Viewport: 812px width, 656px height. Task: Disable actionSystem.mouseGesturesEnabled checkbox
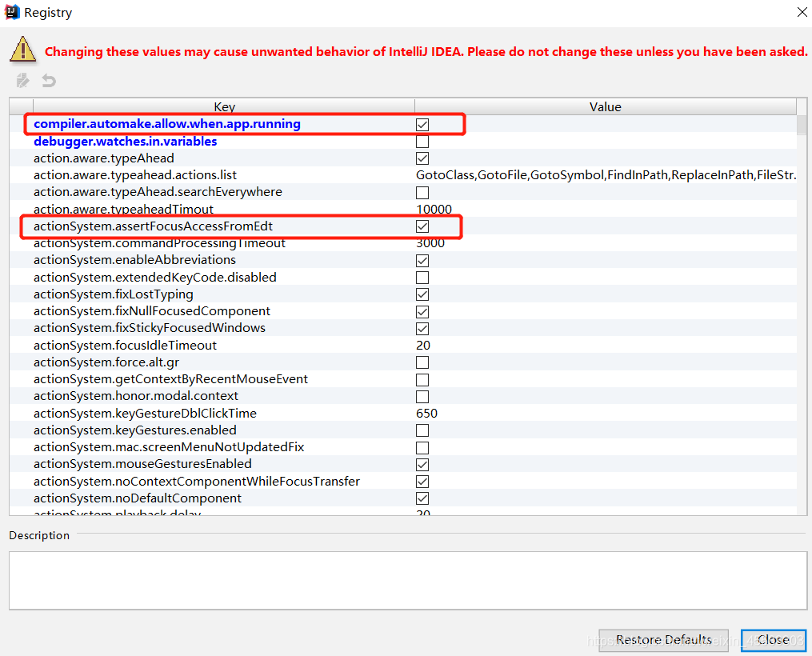click(422, 465)
